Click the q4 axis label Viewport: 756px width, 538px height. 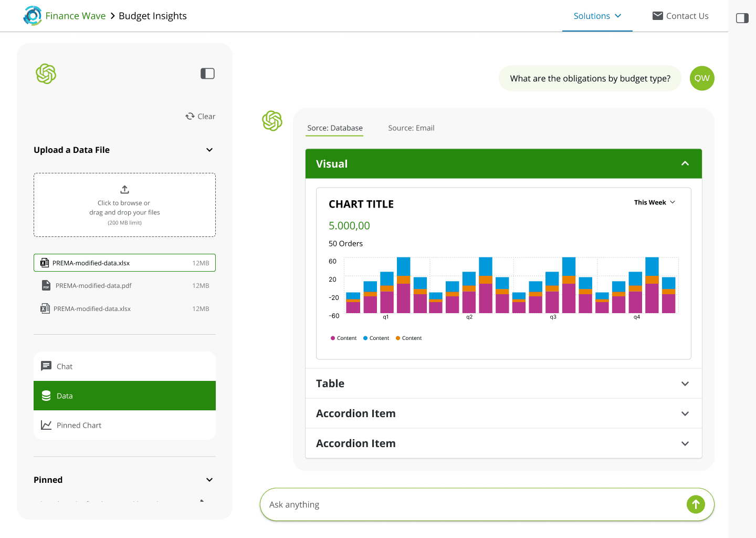637,317
